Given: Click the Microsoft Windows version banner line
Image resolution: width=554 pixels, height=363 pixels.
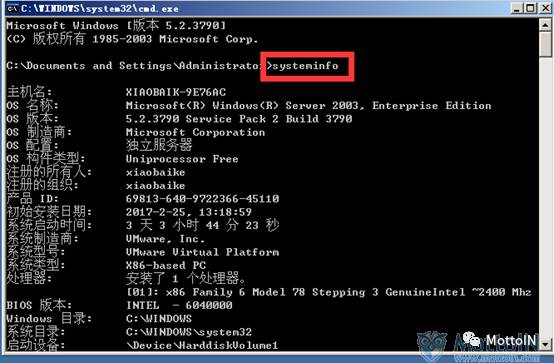Looking at the screenshot, I should [116, 25].
